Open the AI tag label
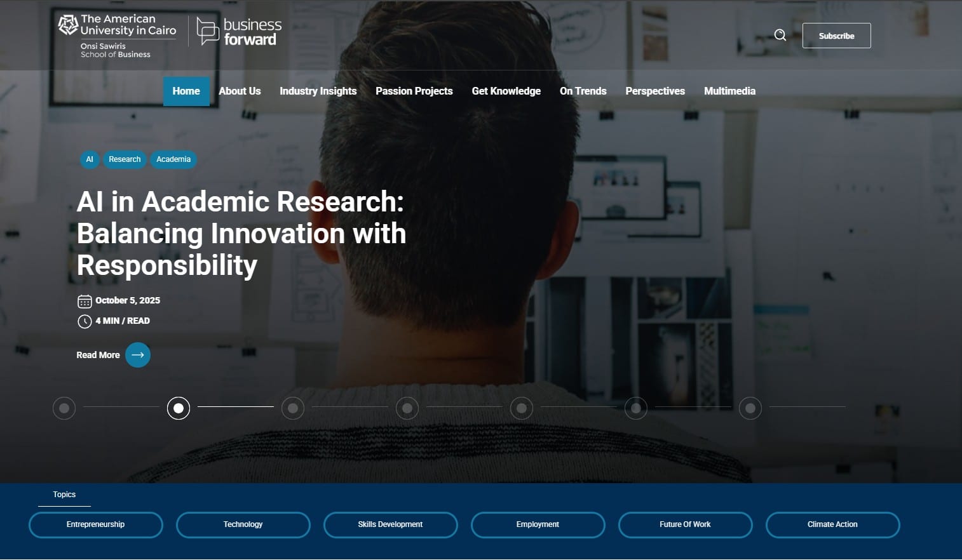The width and height of the screenshot is (962, 560). [90, 159]
